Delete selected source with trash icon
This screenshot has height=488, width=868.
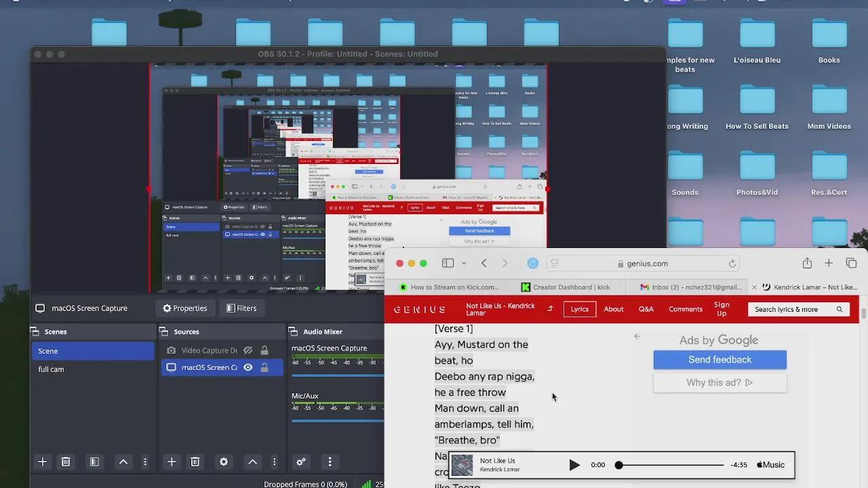click(195, 462)
